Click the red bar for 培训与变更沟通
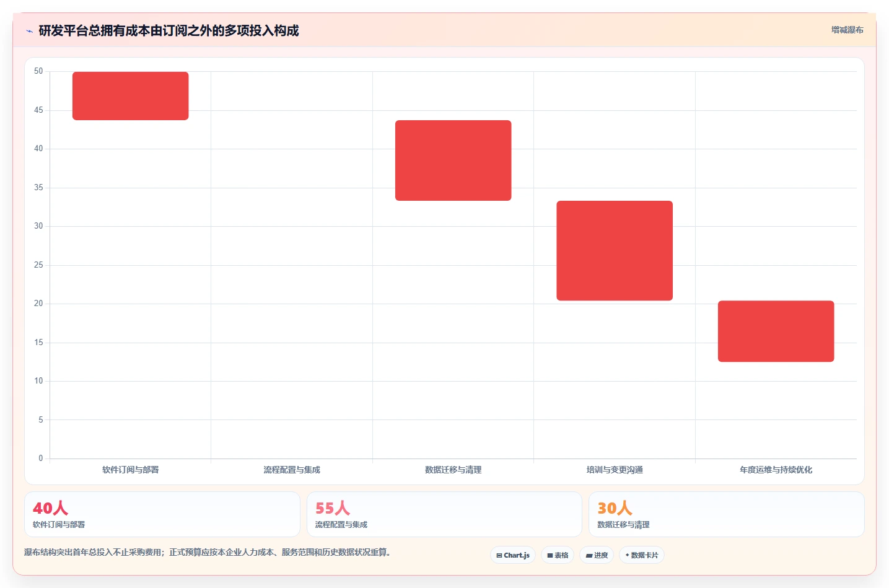Viewport: 889px width, 588px height. pyautogui.click(x=615, y=251)
